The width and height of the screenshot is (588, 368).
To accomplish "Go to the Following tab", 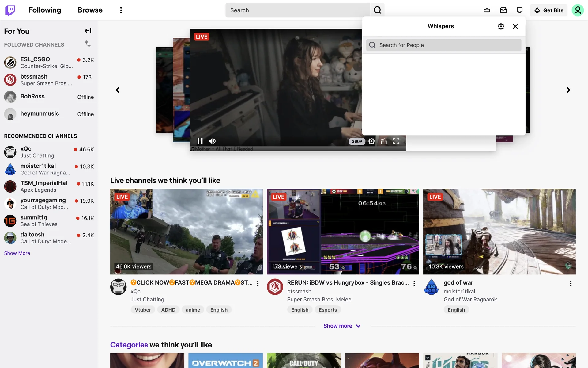I will pos(45,10).
